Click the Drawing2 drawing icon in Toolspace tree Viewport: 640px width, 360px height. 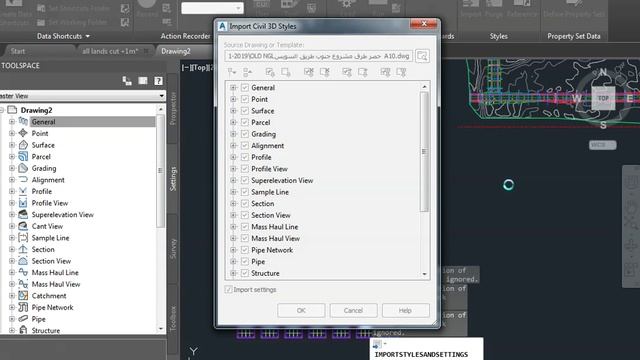[x=12, y=110]
